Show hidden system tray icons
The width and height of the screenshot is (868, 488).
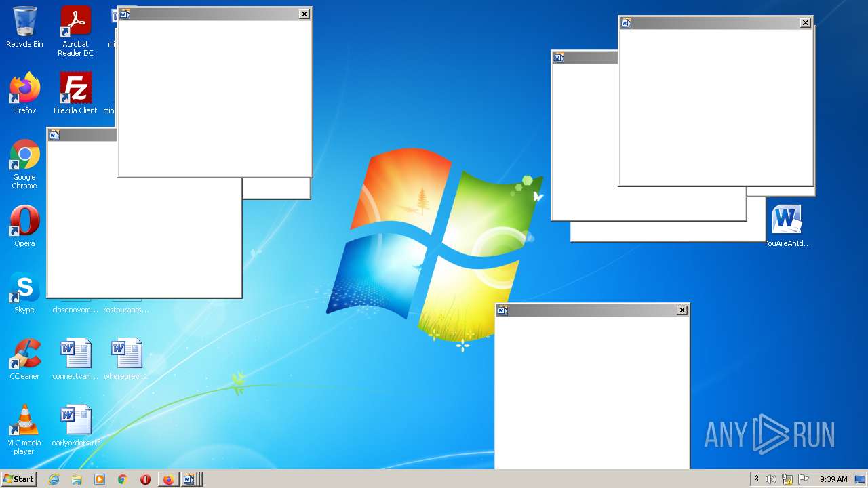click(756, 479)
